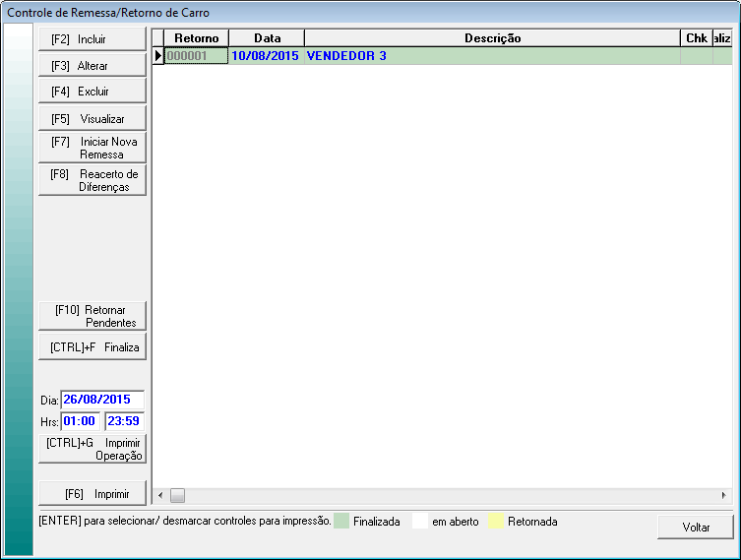
Task: Click the Descrição column header
Action: point(492,37)
